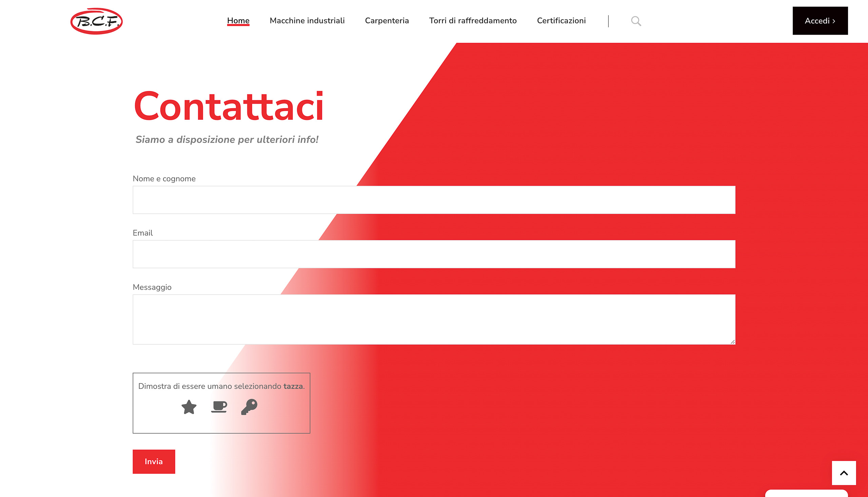Click the white widget at bottom-right corner
868x497 pixels.
click(x=806, y=494)
